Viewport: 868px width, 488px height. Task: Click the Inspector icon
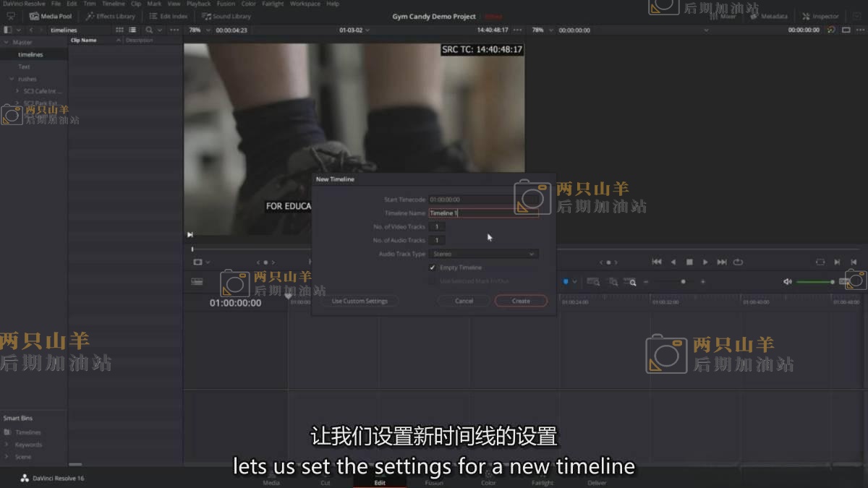(x=820, y=16)
